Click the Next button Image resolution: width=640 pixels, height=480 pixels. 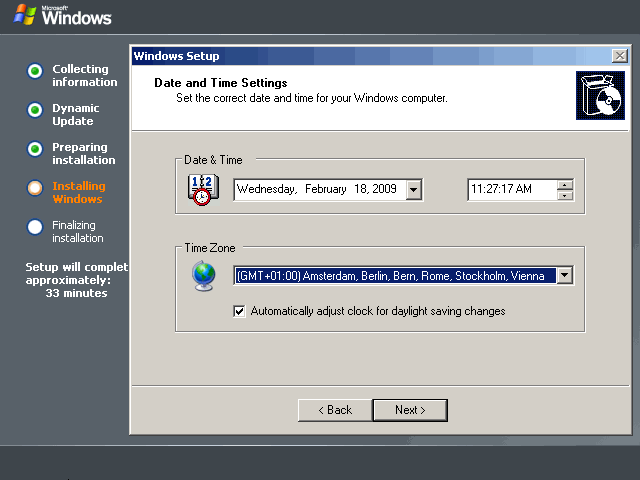410,410
